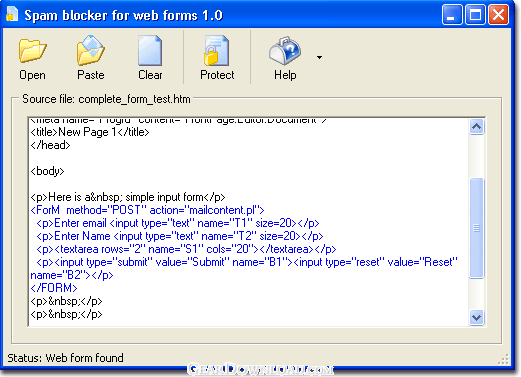Click the submit and reset inputs line
The height and width of the screenshot is (377, 521).
coord(247,262)
